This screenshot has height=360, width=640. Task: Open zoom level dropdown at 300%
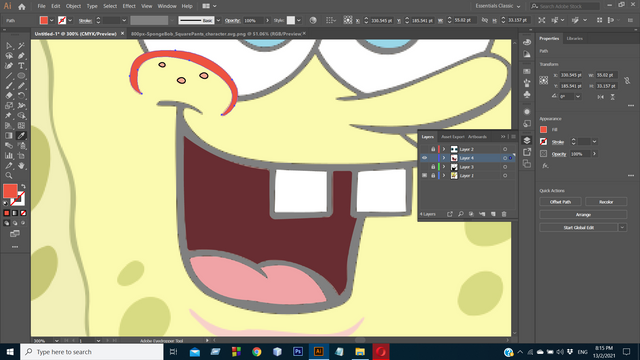[x=56, y=340]
